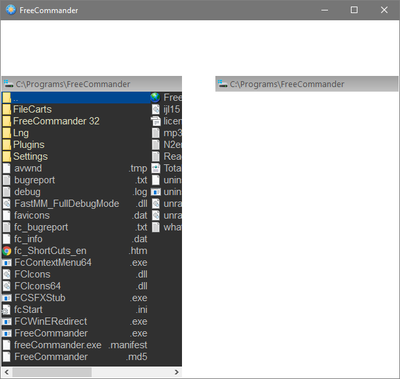Image resolution: width=400 pixels, height=379 pixels.
Task: Select the FcContextMenu64 file name
Action: [53, 263]
